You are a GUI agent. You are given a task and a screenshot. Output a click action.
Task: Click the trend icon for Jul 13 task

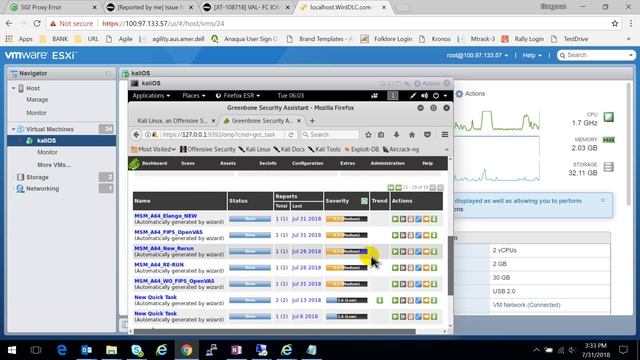[x=380, y=300]
